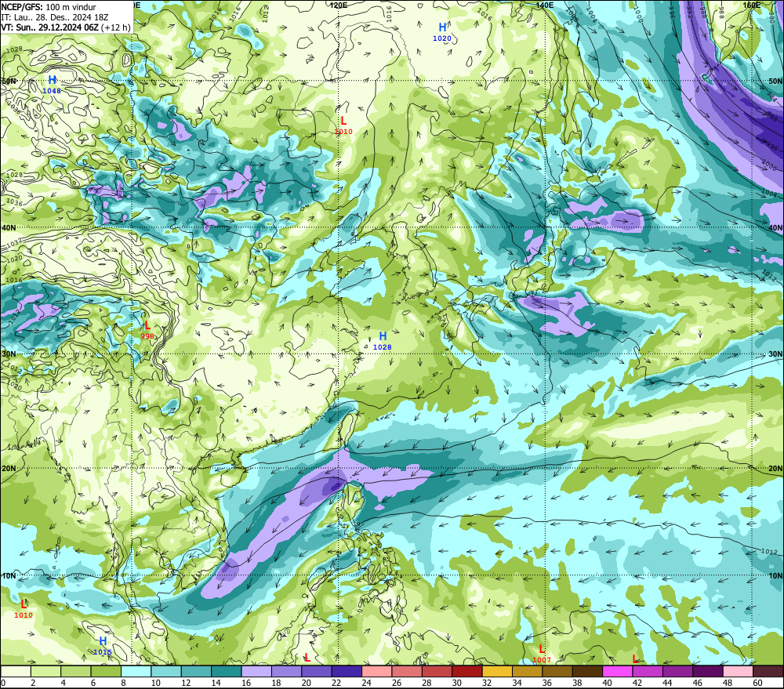Image resolution: width=784 pixels, height=689 pixels.
Task: Click the 120E longitude label
Action: tap(339, 5)
